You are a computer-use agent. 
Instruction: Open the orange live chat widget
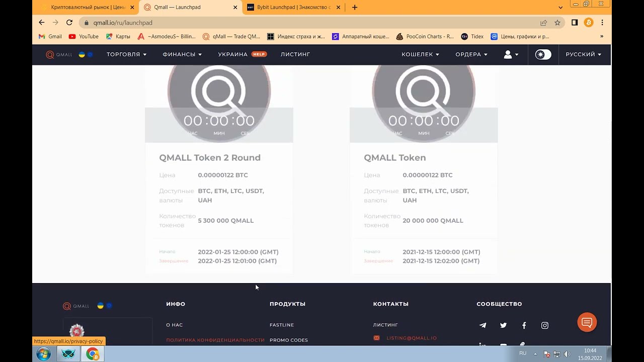tap(587, 322)
